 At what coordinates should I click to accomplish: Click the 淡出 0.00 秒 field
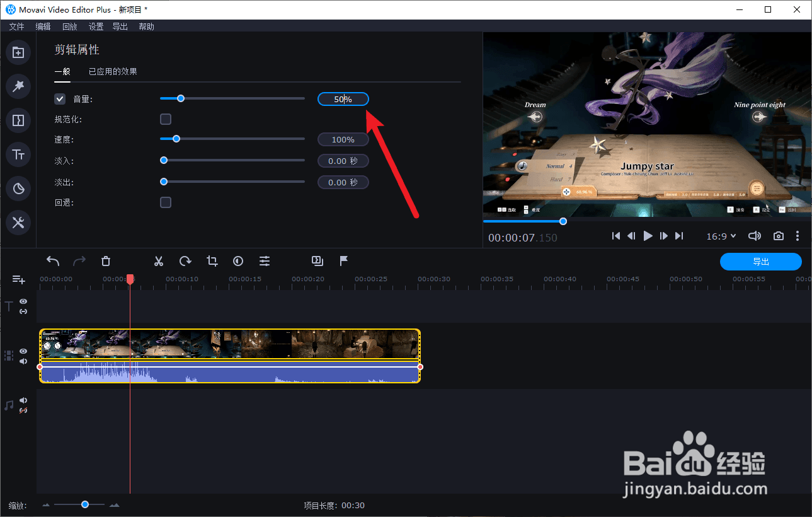(x=343, y=182)
